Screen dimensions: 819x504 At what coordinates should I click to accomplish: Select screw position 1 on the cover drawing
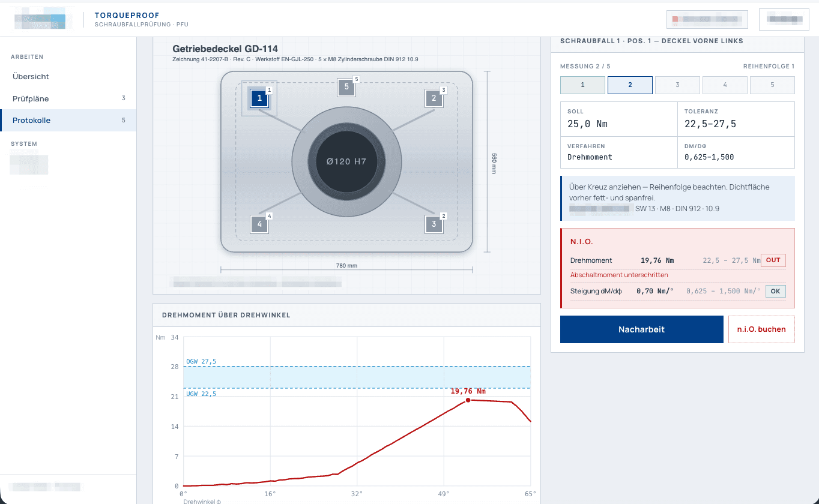(x=259, y=98)
